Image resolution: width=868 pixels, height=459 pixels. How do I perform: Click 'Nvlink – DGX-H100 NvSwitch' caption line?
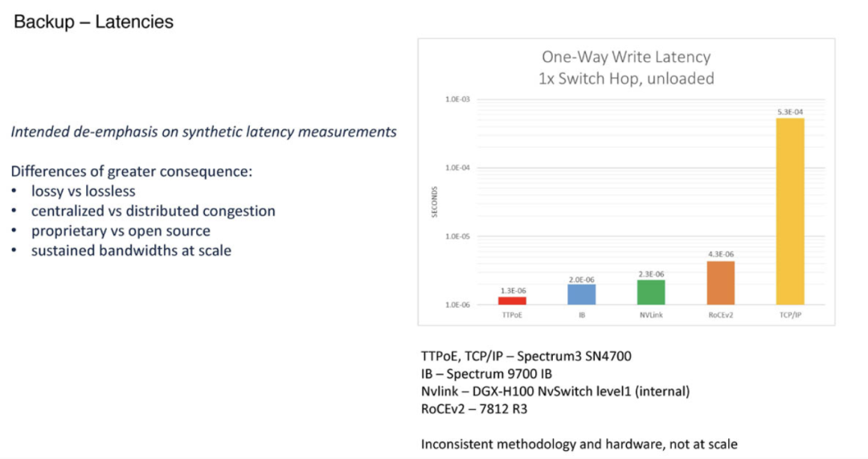click(x=555, y=391)
